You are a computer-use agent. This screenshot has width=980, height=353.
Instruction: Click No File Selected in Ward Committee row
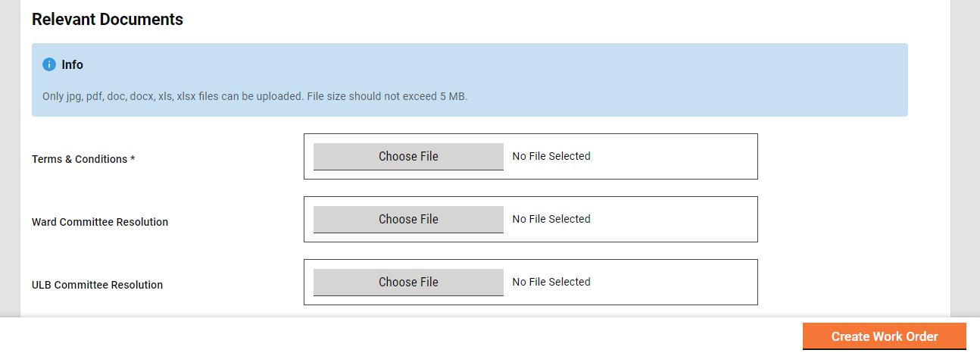pyautogui.click(x=551, y=219)
